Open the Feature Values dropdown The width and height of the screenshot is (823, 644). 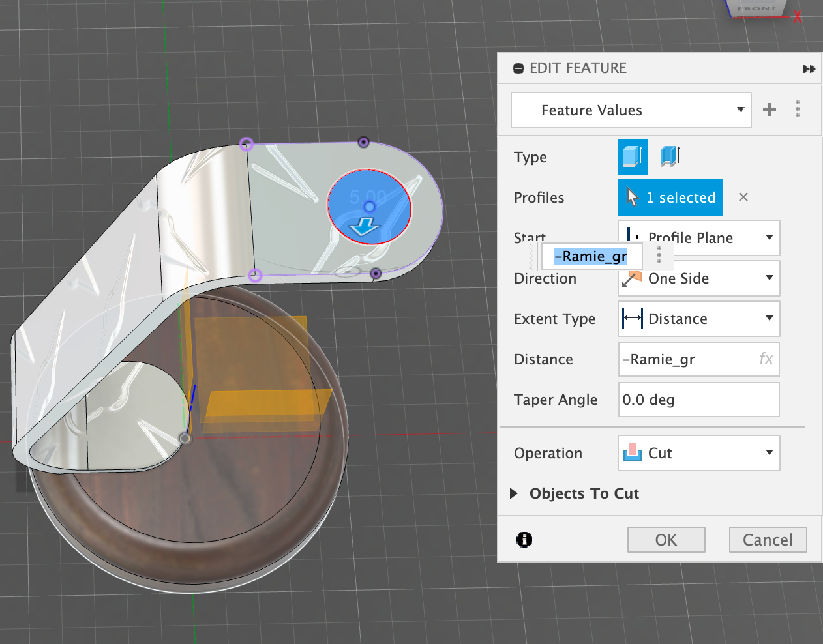631,110
